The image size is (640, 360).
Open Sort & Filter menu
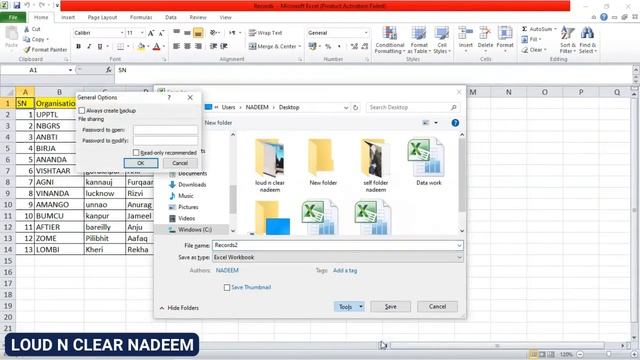pos(568,40)
